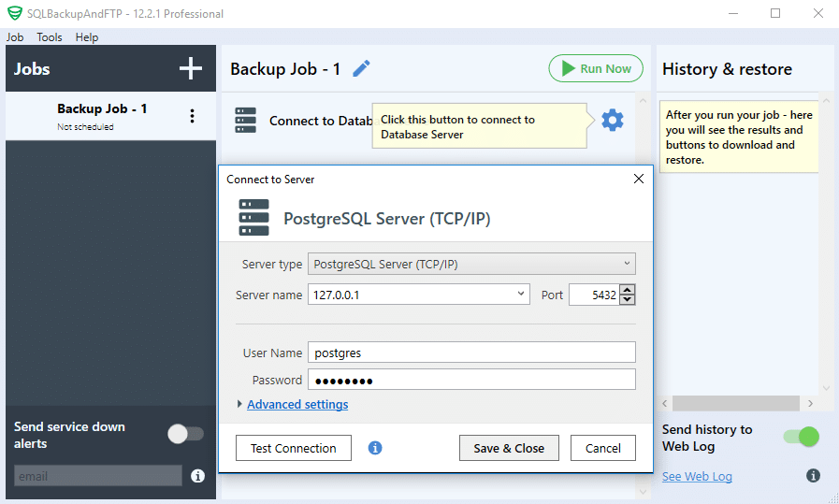
Task: Click job steps panel scroll down arrow
Action: click(643, 492)
